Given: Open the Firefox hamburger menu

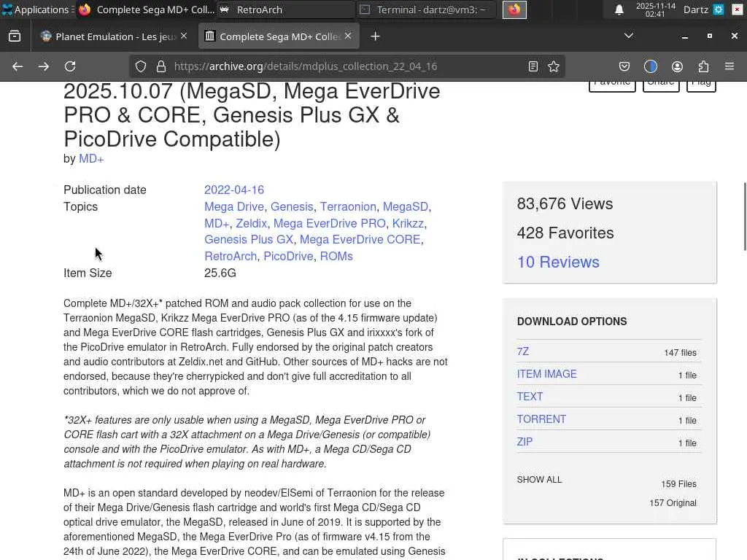Looking at the screenshot, I should tap(729, 66).
